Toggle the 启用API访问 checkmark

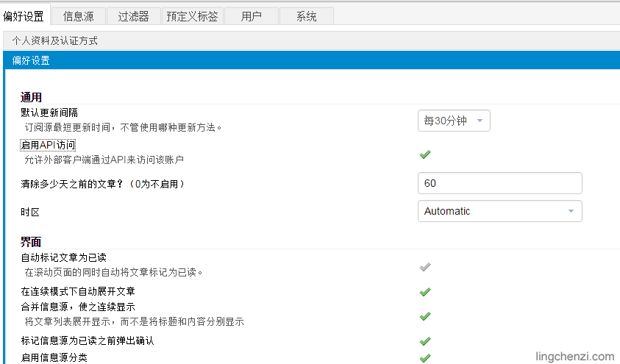tap(424, 154)
